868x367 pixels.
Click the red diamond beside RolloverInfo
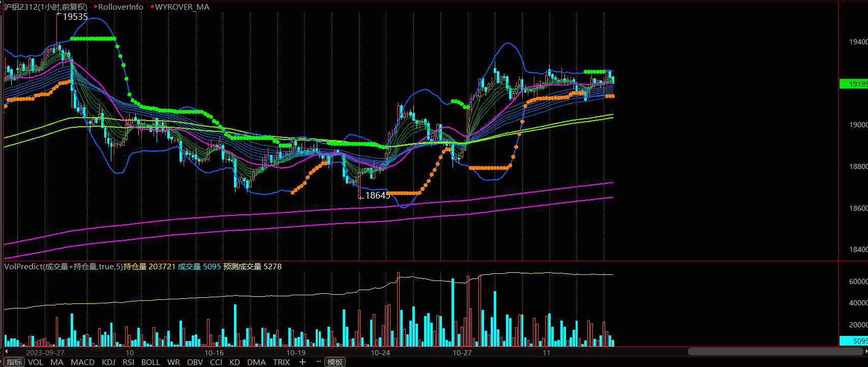click(x=95, y=7)
